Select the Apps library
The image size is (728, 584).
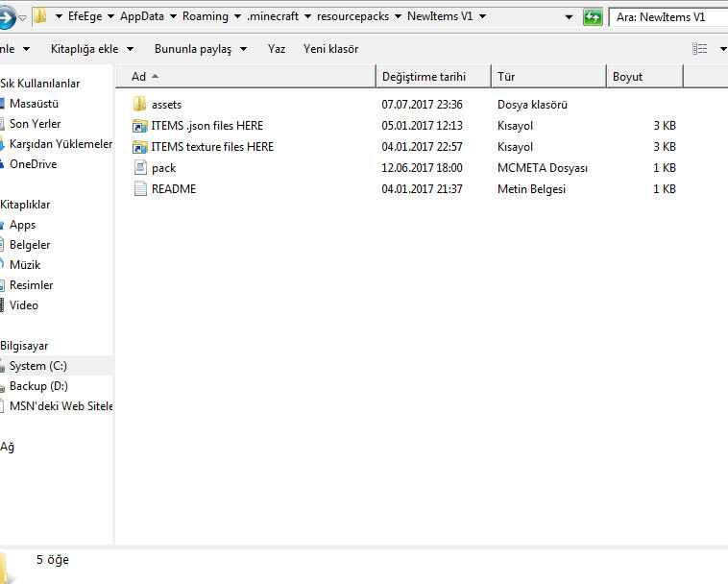22,225
